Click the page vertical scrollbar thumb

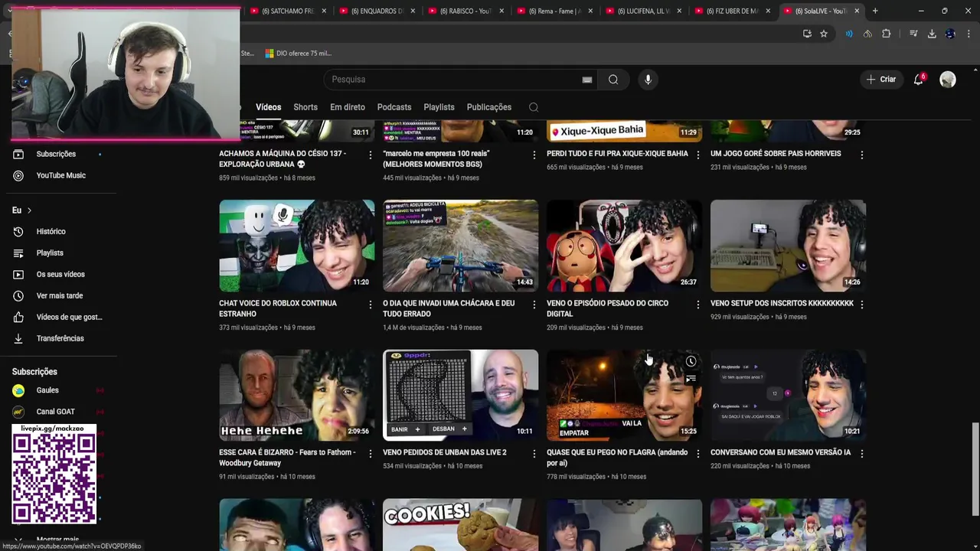click(975, 469)
